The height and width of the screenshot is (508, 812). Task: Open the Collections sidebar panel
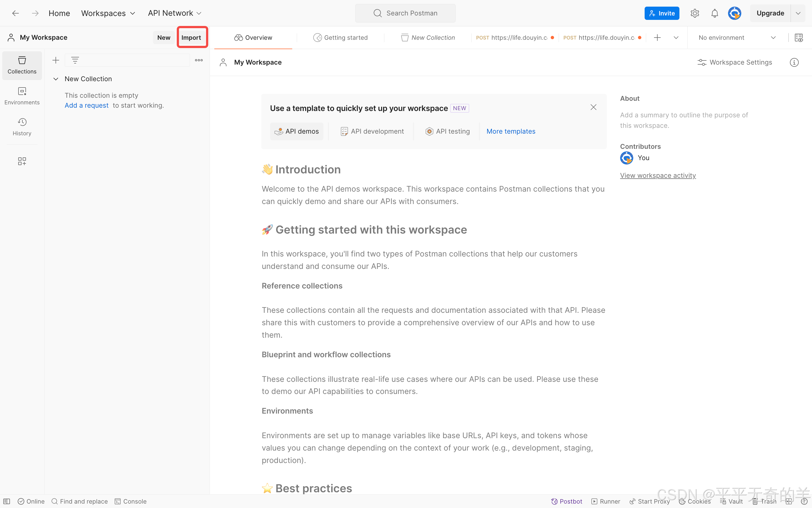click(22, 65)
